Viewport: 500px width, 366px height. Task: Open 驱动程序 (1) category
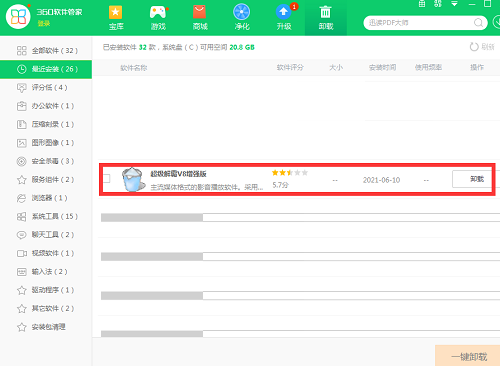pyautogui.click(x=46, y=290)
